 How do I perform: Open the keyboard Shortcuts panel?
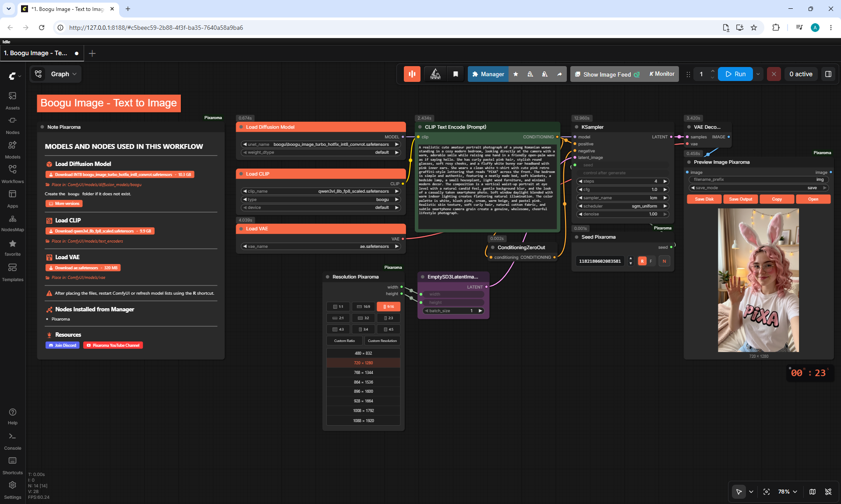click(12, 466)
